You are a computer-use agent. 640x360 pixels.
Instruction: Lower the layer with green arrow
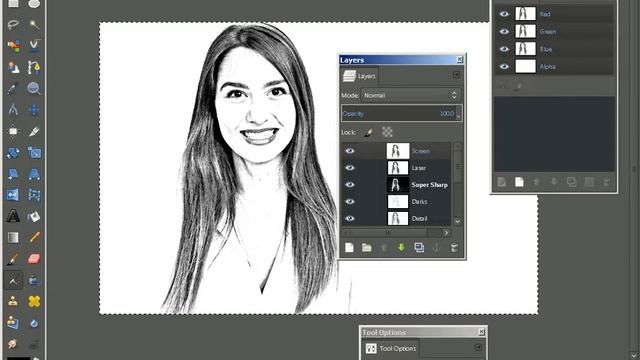click(401, 247)
